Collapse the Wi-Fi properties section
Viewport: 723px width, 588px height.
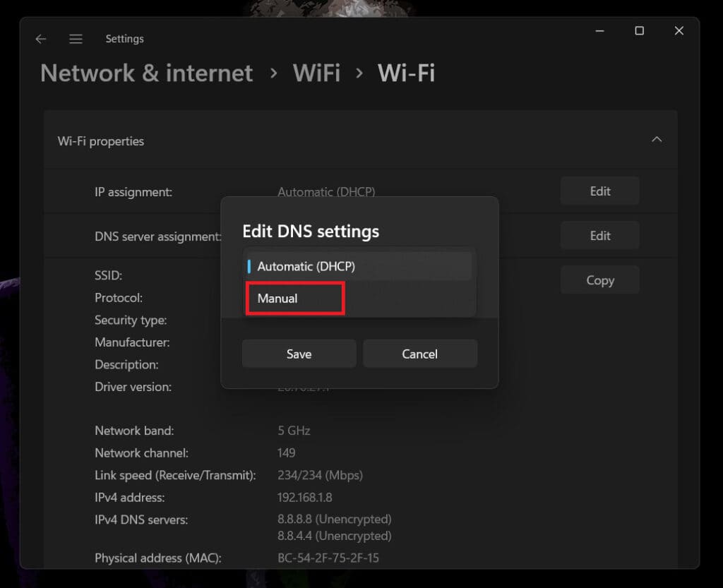(x=657, y=139)
